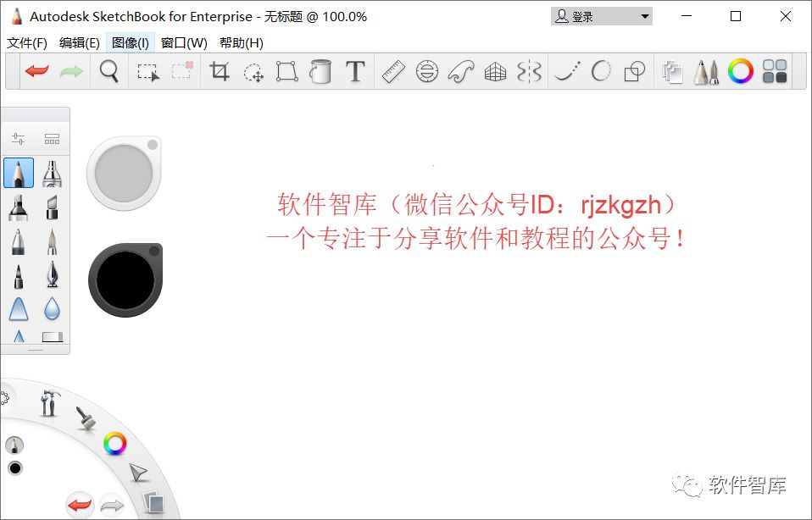Open the Brush Palette from toolbar
The image size is (812, 520).
coord(706,72)
